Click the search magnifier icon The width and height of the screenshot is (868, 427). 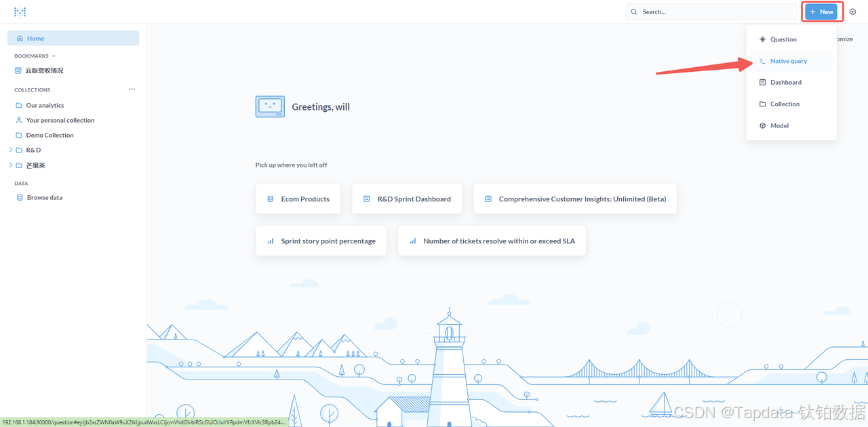coord(634,12)
